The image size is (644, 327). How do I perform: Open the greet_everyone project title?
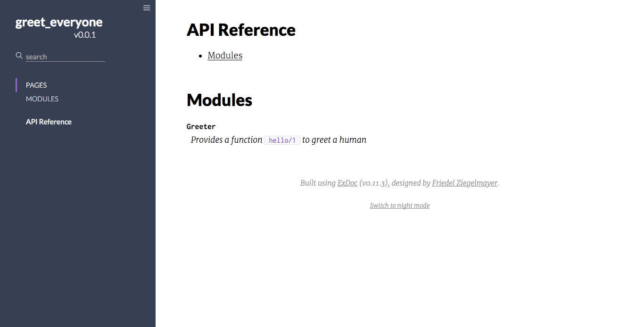coord(59,22)
